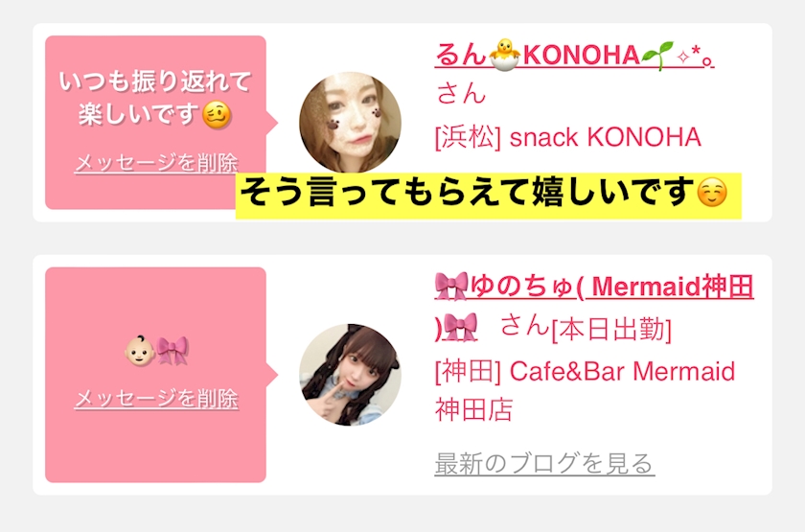
Task: Click the [本日出勤] status label
Action: [611, 329]
